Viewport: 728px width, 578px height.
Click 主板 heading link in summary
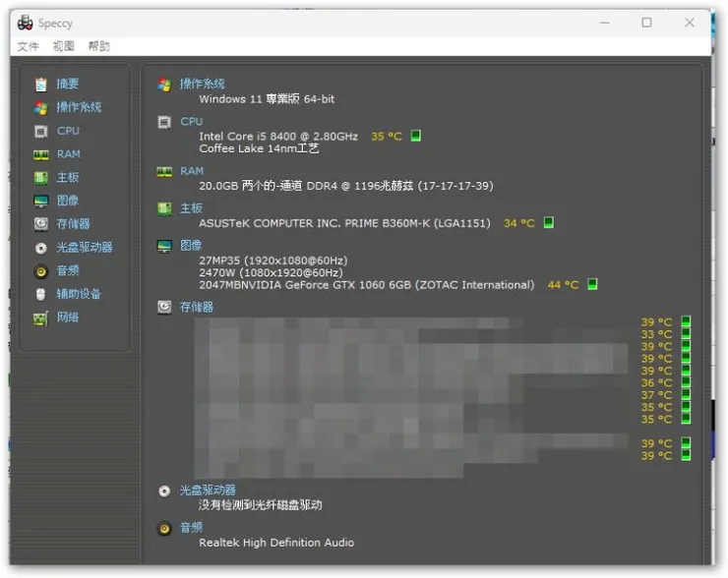[x=191, y=208]
